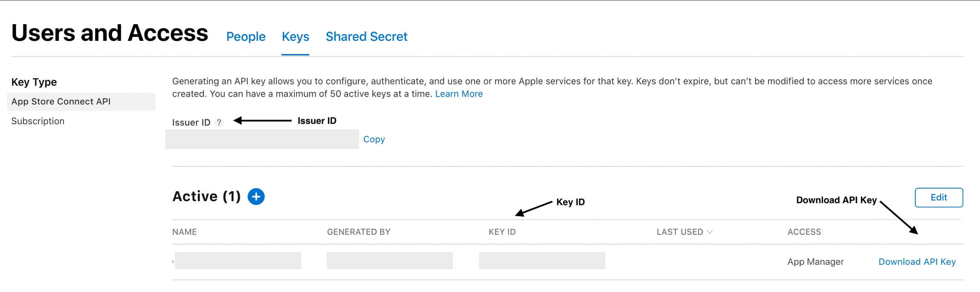The width and height of the screenshot is (980, 292).
Task: Open the Learn More link
Action: click(x=459, y=94)
